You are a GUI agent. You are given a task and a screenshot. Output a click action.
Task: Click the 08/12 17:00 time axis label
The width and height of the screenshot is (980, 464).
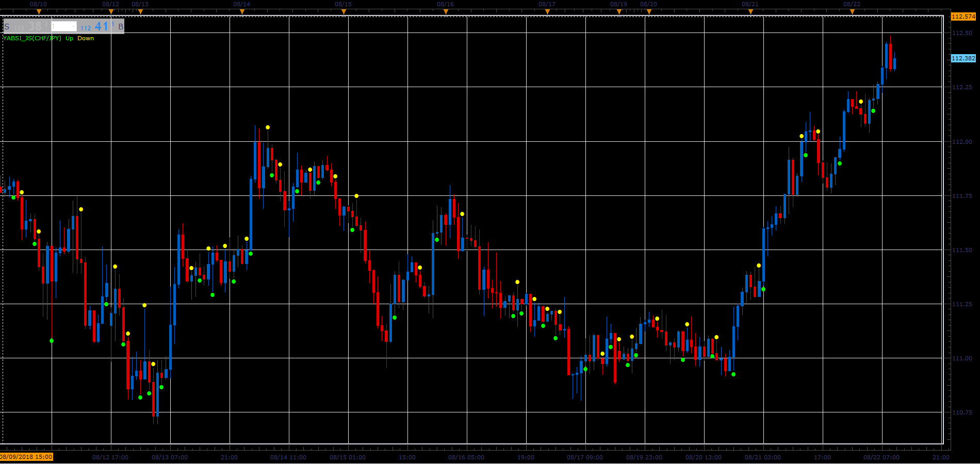pos(110,457)
